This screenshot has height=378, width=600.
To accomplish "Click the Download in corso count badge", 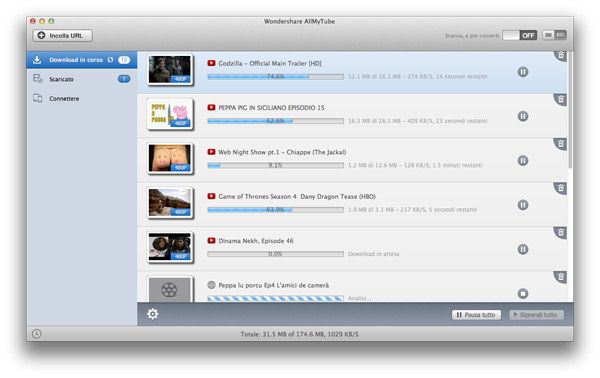I will point(124,60).
